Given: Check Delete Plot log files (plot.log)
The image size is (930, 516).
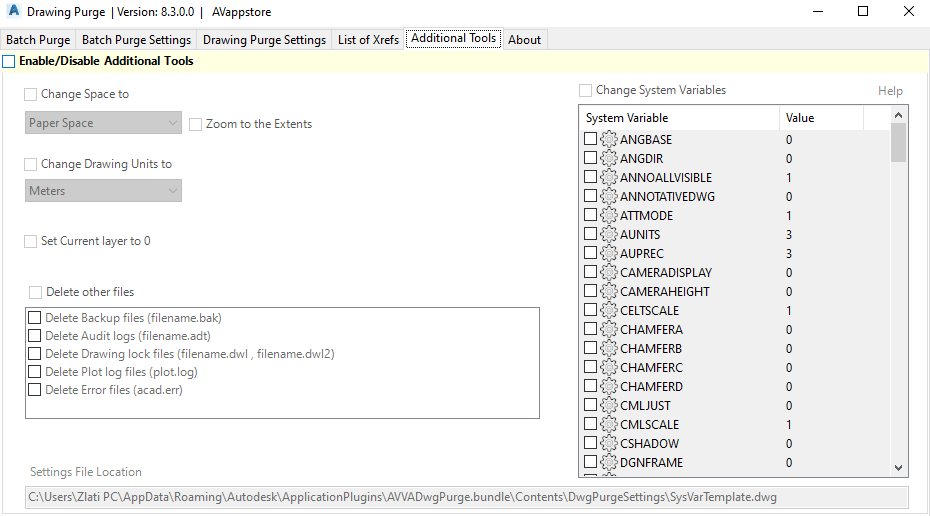Looking at the screenshot, I should [x=34, y=372].
